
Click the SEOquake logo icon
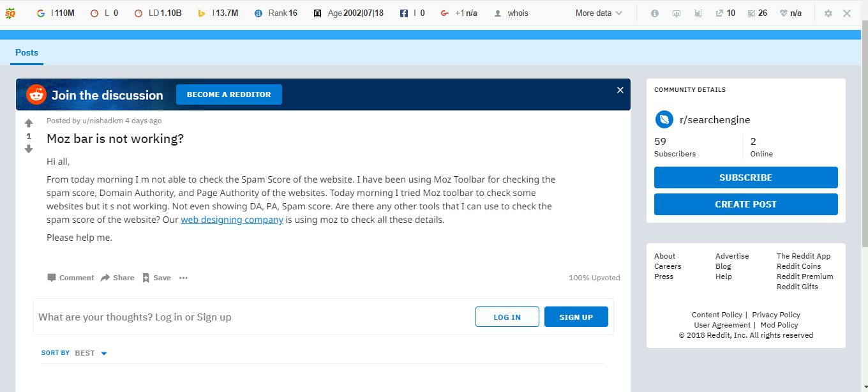click(x=10, y=13)
